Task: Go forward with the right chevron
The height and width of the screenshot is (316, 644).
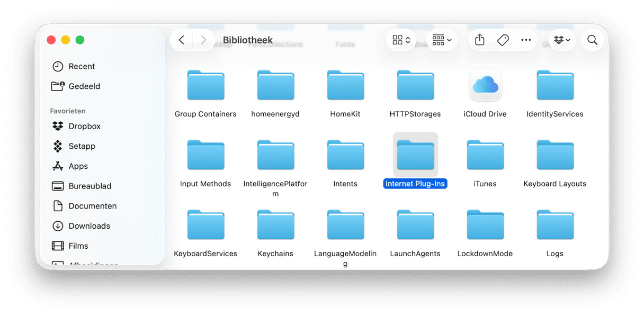Action: (x=203, y=40)
